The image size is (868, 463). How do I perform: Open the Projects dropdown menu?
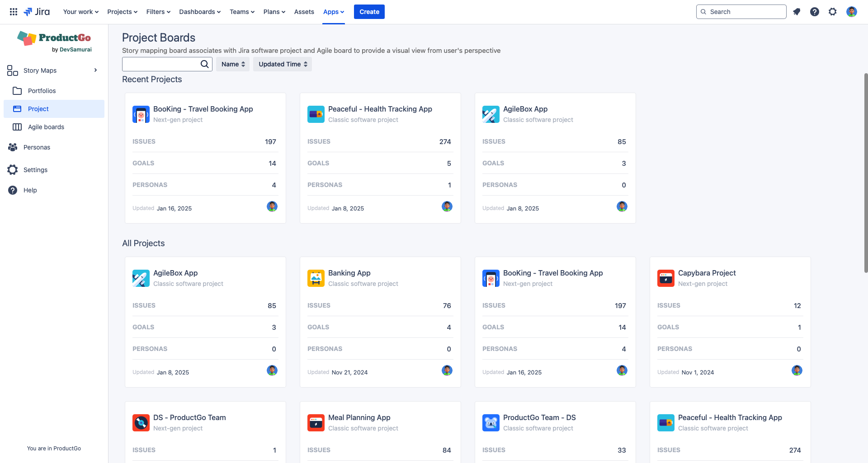122,12
